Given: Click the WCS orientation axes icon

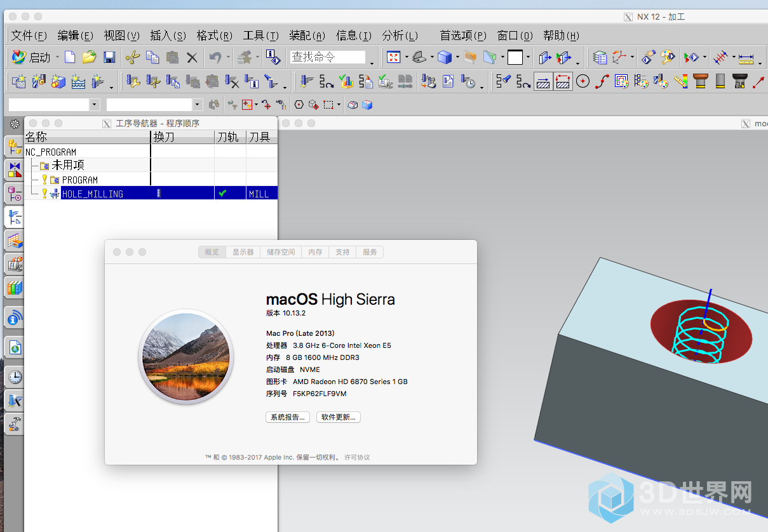Looking at the screenshot, I should pos(619,57).
